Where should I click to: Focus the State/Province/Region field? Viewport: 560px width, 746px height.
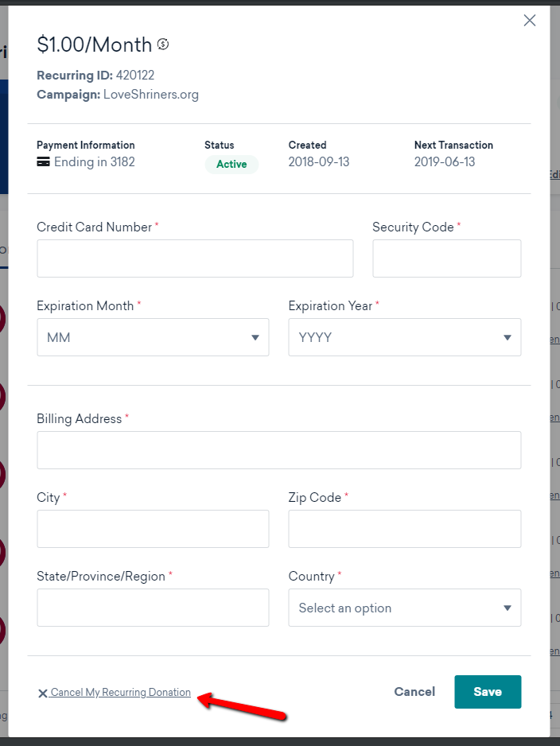[x=154, y=608]
